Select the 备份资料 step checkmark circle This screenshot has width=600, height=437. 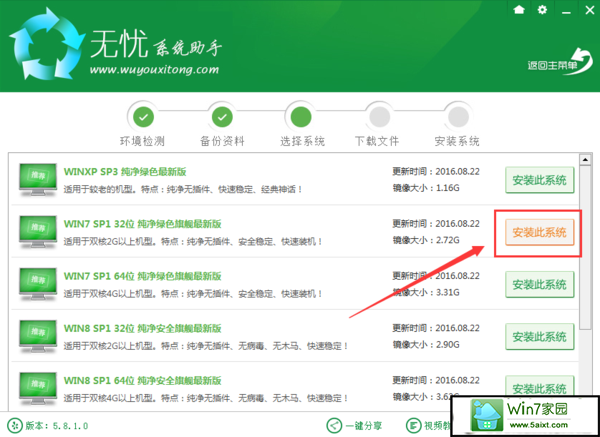[222, 117]
